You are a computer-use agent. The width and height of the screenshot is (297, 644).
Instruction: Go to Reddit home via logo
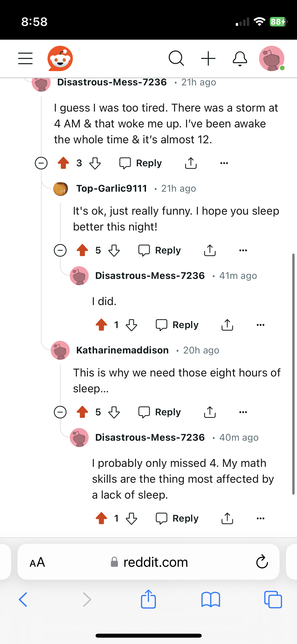(60, 58)
